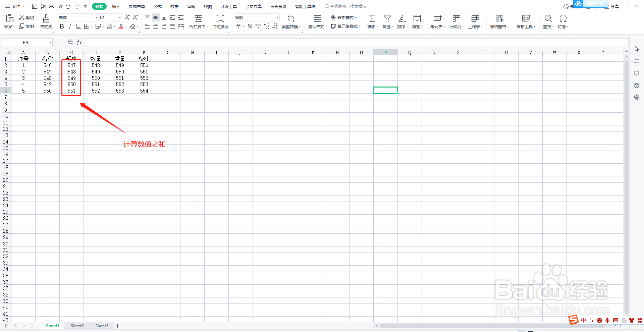Screen dimensions: 644x332
Task: Toggle bold formatting
Action: point(62,26)
